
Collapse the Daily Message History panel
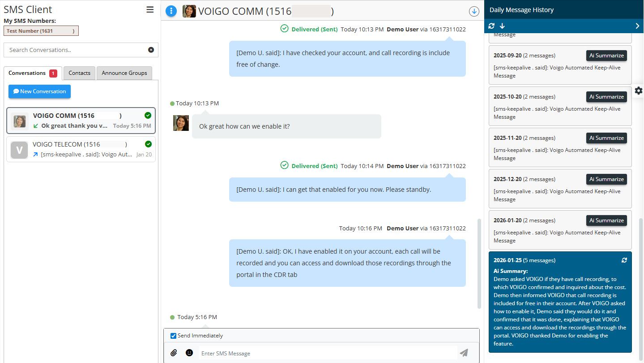637,26
